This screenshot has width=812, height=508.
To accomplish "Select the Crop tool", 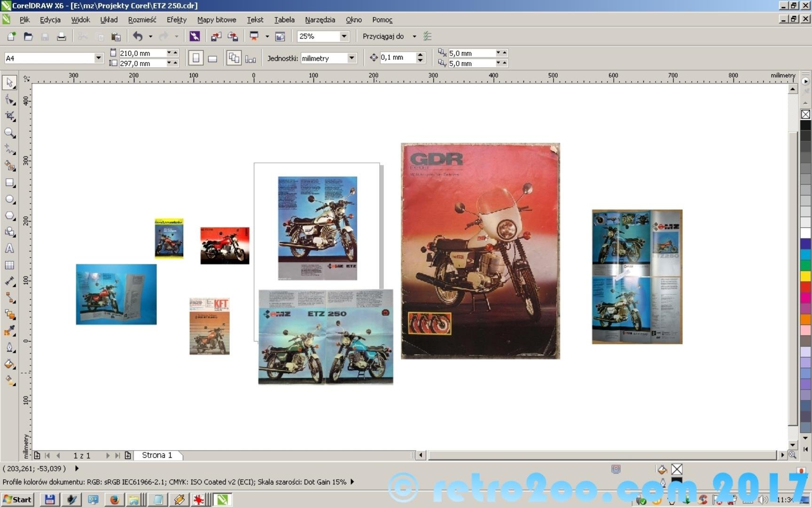I will pyautogui.click(x=10, y=116).
